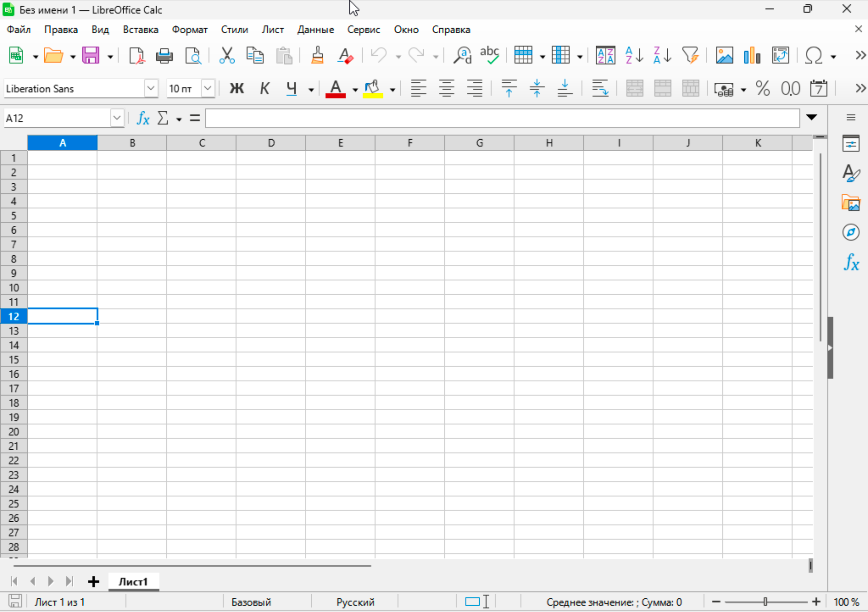Click the Sort Descending icon
This screenshot has height=612, width=868.
coord(662,55)
